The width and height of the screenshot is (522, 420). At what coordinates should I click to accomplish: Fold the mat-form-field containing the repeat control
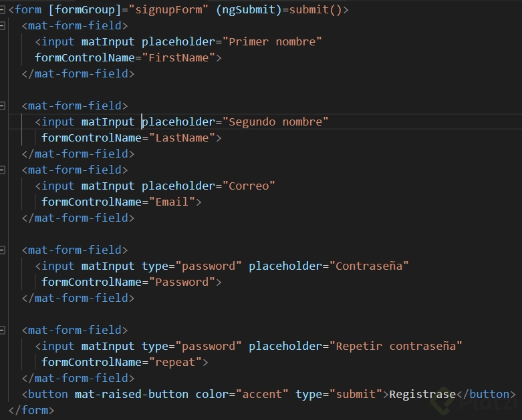pyautogui.click(x=4, y=331)
